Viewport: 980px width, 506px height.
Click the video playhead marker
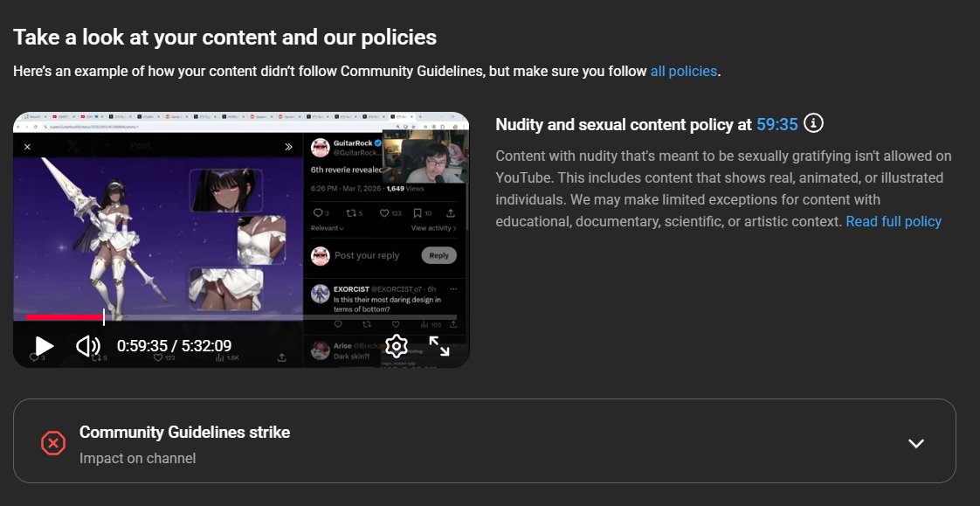point(104,318)
